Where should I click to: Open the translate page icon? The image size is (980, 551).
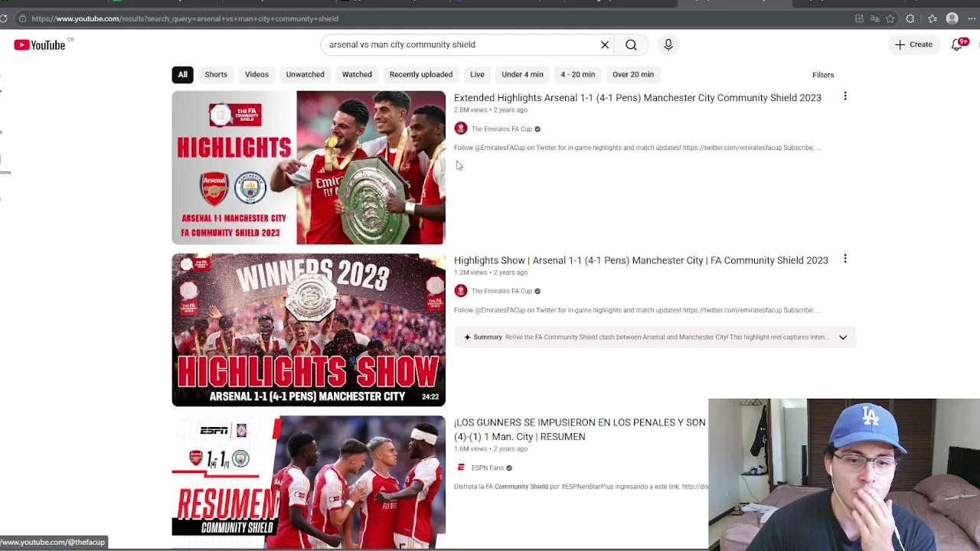click(x=874, y=18)
